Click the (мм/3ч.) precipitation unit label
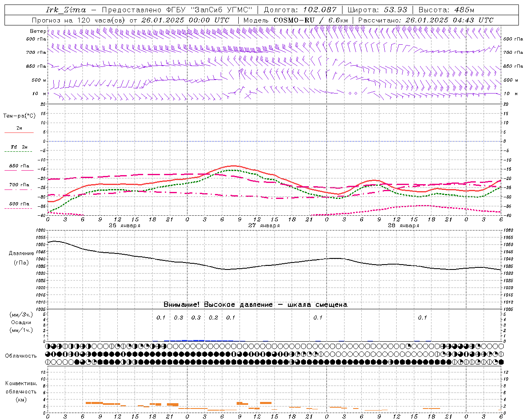 click(21, 315)
